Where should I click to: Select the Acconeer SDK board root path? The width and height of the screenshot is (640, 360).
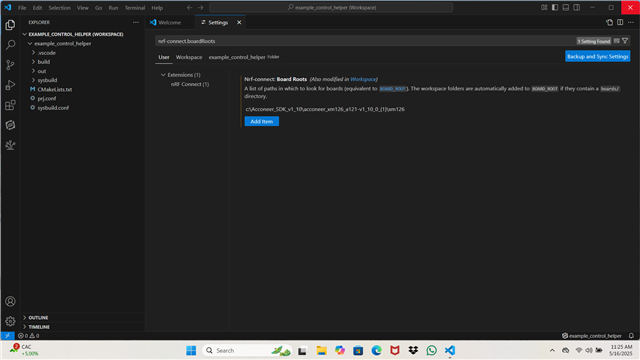click(x=325, y=109)
